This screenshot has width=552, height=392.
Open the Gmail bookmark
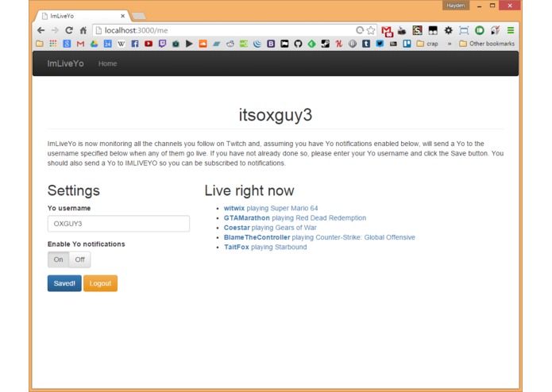pyautogui.click(x=81, y=44)
